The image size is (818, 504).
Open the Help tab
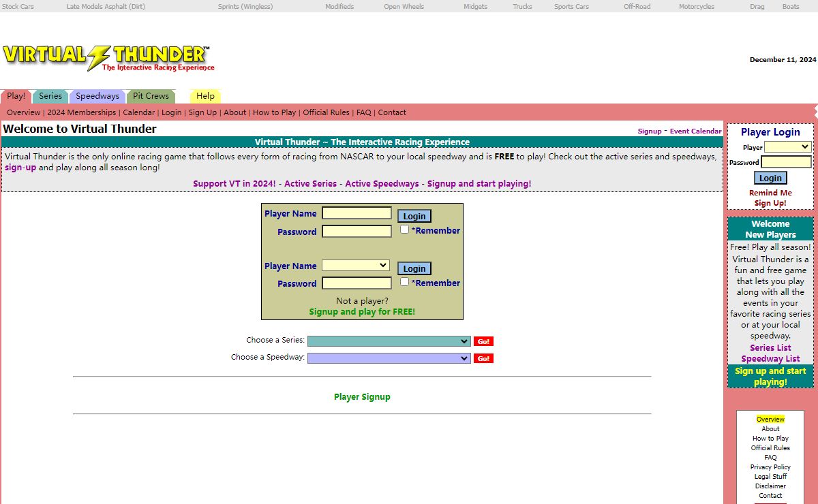pos(205,96)
